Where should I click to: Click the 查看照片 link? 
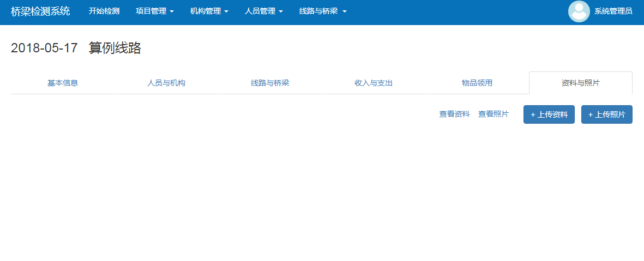coord(493,114)
